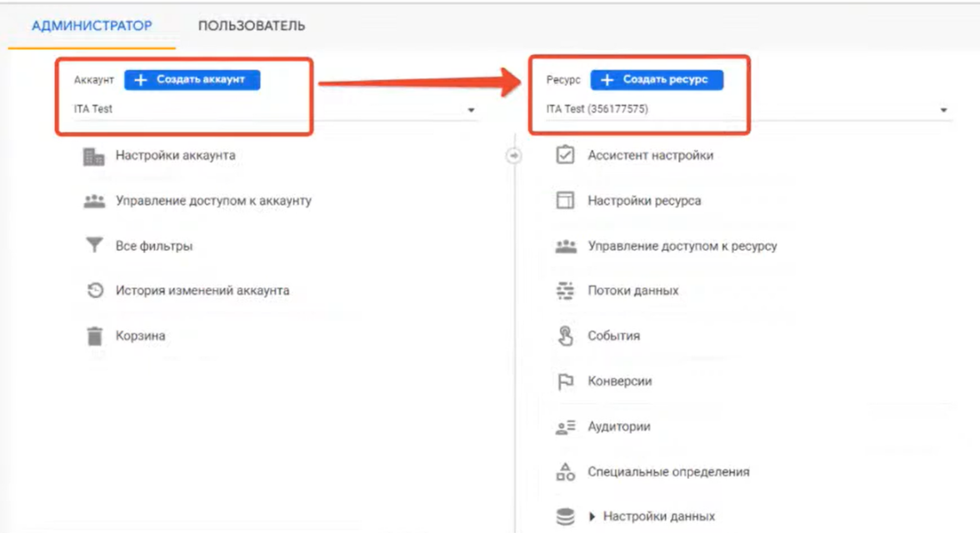
Task: Click the Account Settings building icon
Action: pyautogui.click(x=94, y=156)
